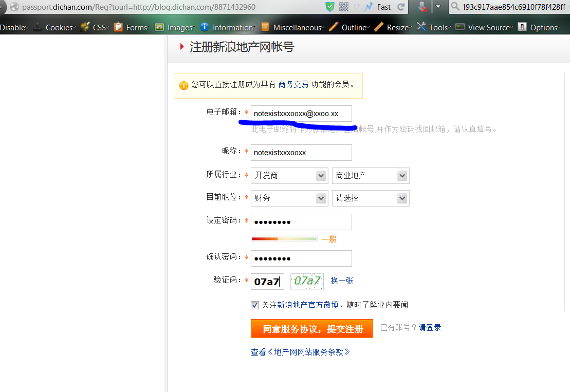Reload the page with refresh icon
570x392 pixels.
(x=401, y=7)
